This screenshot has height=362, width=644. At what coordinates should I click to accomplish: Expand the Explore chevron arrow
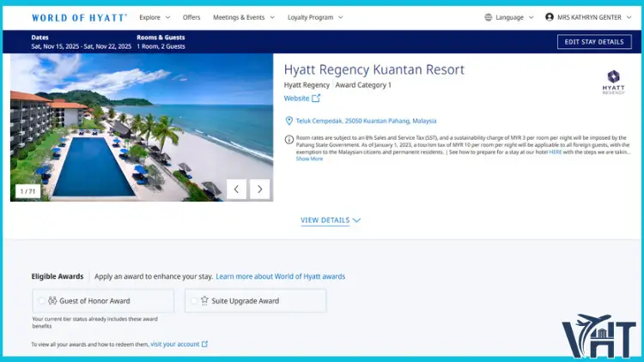point(167,17)
